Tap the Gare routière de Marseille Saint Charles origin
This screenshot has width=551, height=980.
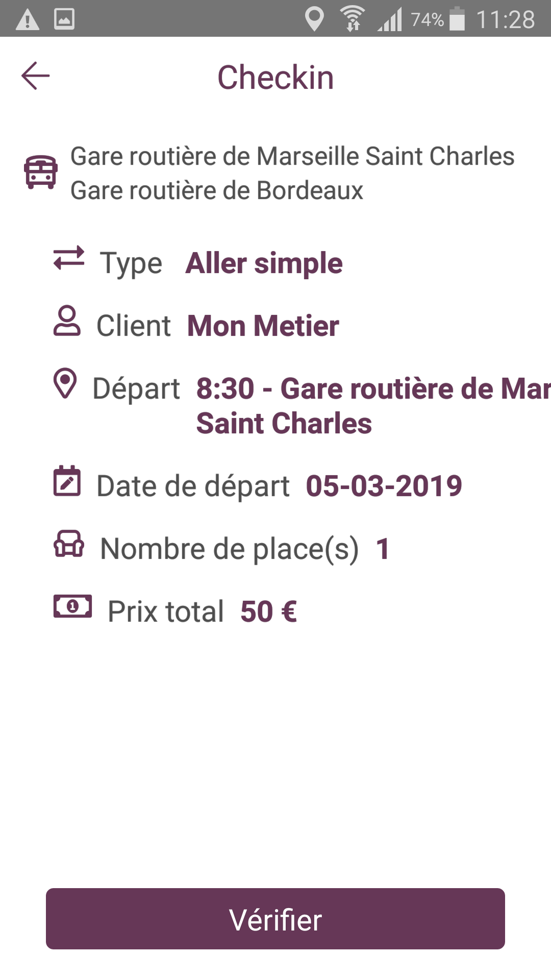point(292,156)
